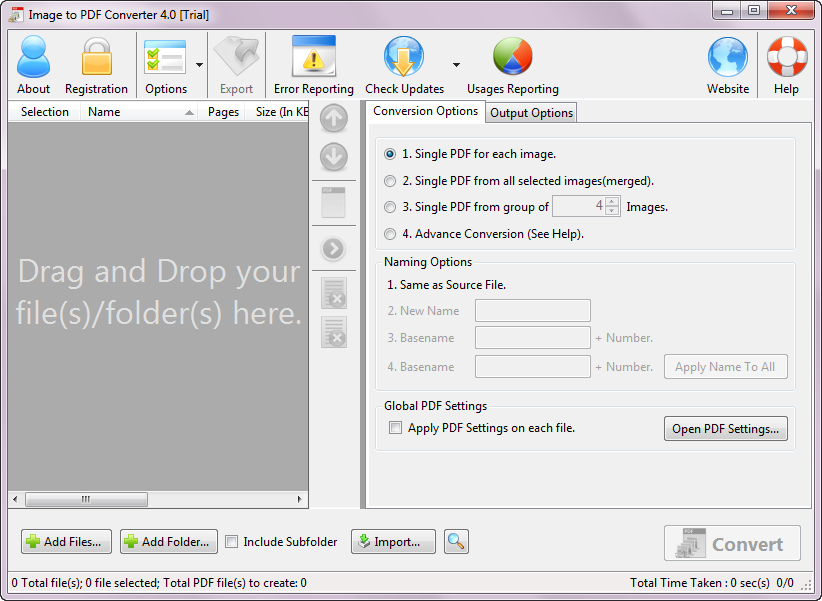Click the upper remove-from-list icon
This screenshot has width=822, height=601.
[x=334, y=293]
